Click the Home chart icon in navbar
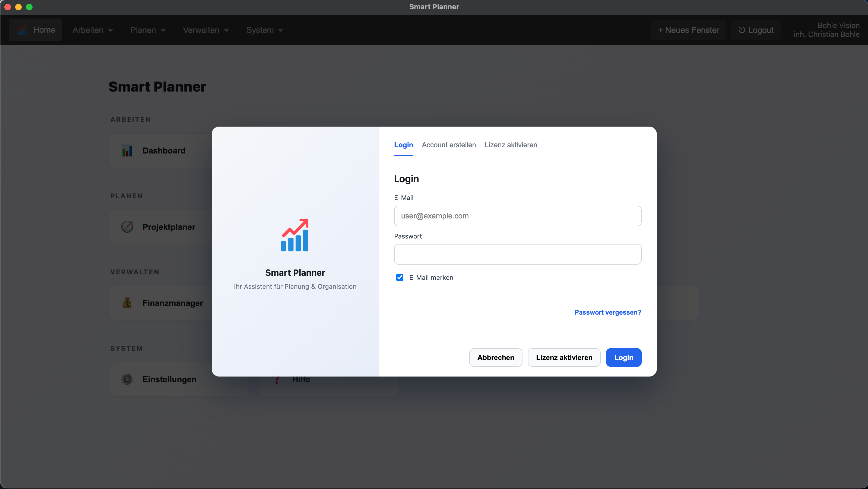868x489 pixels. 22,30
